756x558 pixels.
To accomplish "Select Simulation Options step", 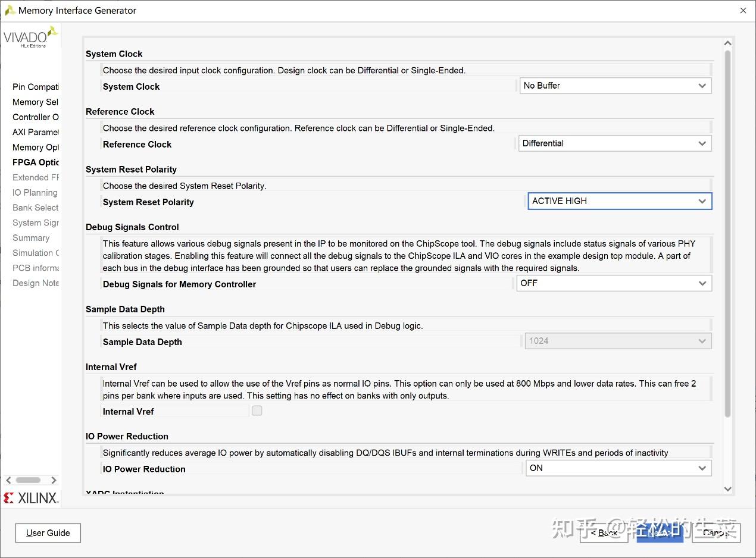I will pyautogui.click(x=36, y=253).
